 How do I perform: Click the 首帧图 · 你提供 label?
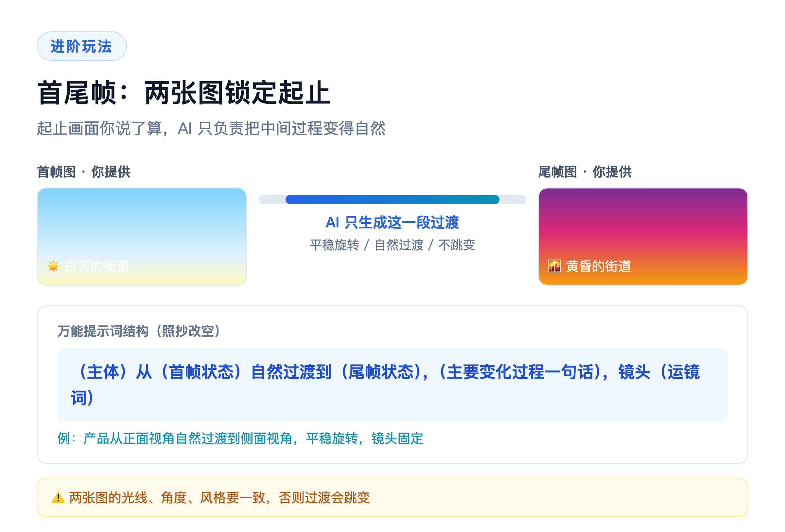click(x=83, y=171)
